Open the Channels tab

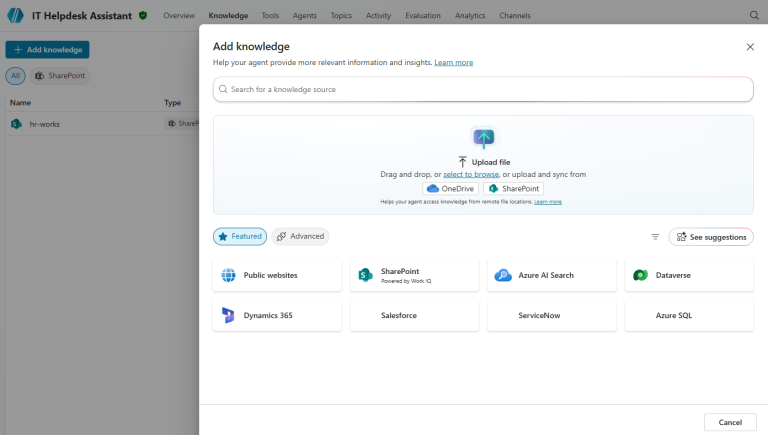point(515,16)
